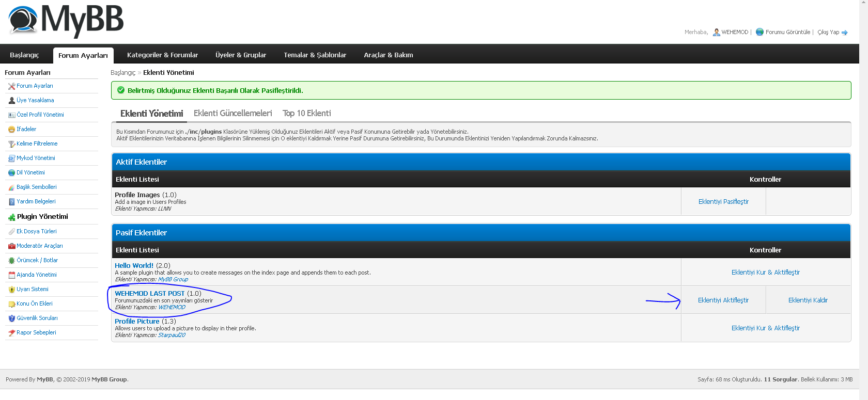The height and width of the screenshot is (400, 868).
Task: Open the MyBB link in the footer
Action: [x=45, y=380]
